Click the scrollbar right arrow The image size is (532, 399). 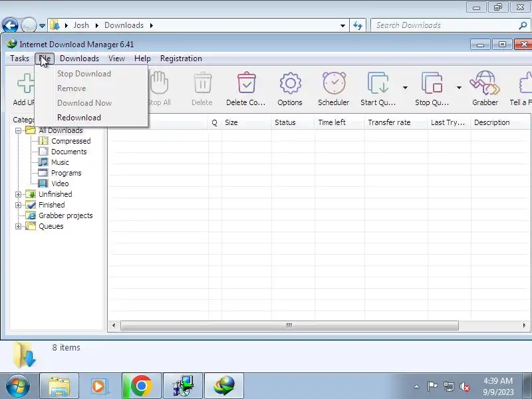(524, 325)
